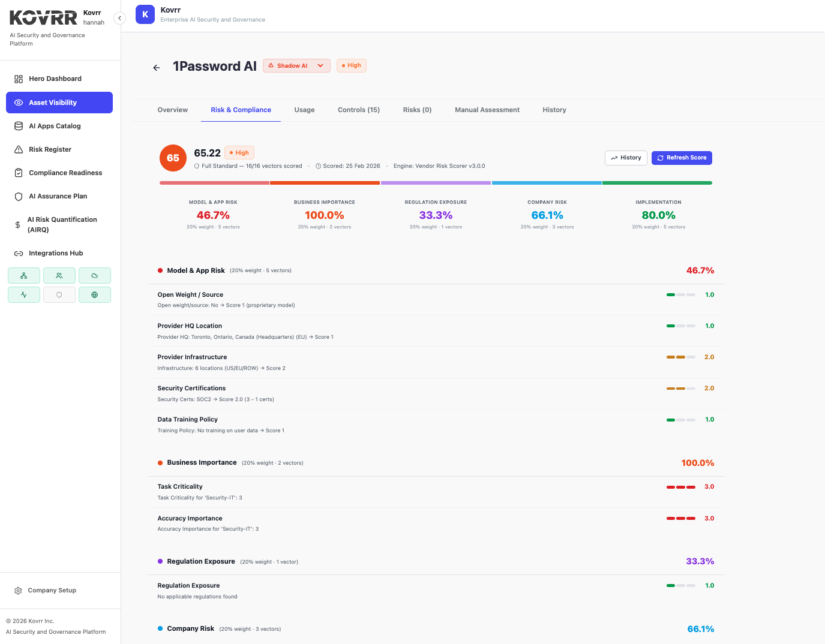Open AI Assurance Plan page
Screen dimensions: 825x644
(59, 196)
